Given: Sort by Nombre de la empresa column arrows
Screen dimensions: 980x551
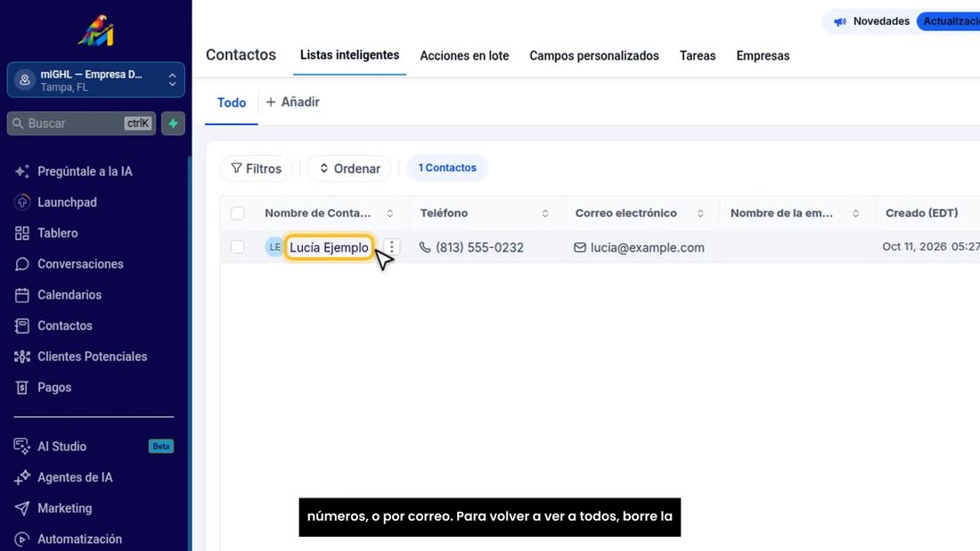Looking at the screenshot, I should (x=855, y=213).
